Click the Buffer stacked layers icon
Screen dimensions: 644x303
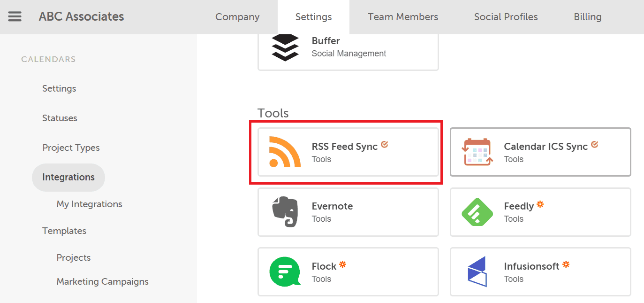(285, 47)
